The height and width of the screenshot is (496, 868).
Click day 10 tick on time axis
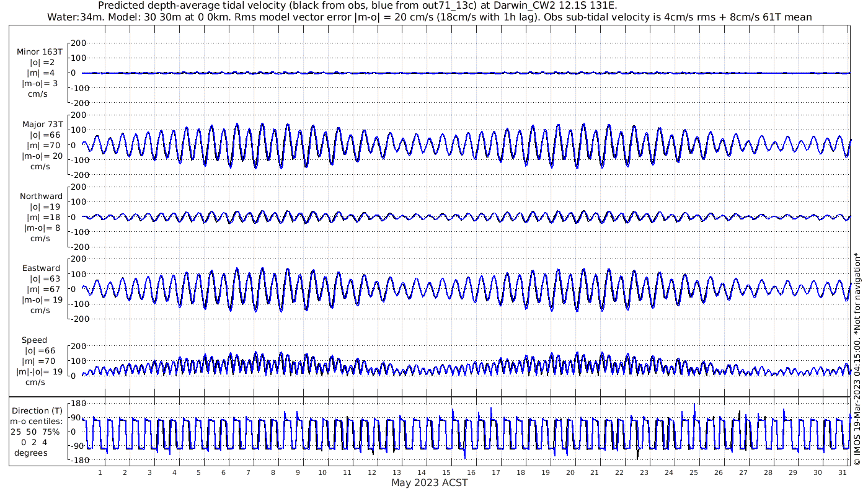click(x=322, y=472)
